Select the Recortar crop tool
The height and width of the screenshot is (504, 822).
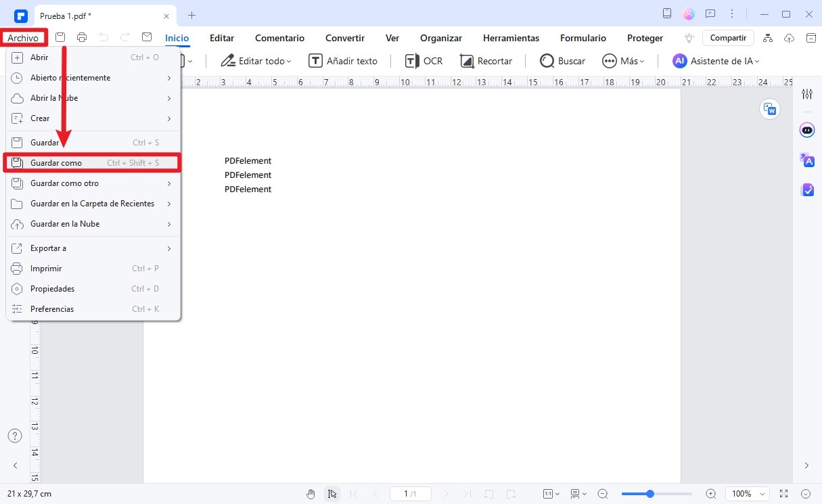click(486, 61)
